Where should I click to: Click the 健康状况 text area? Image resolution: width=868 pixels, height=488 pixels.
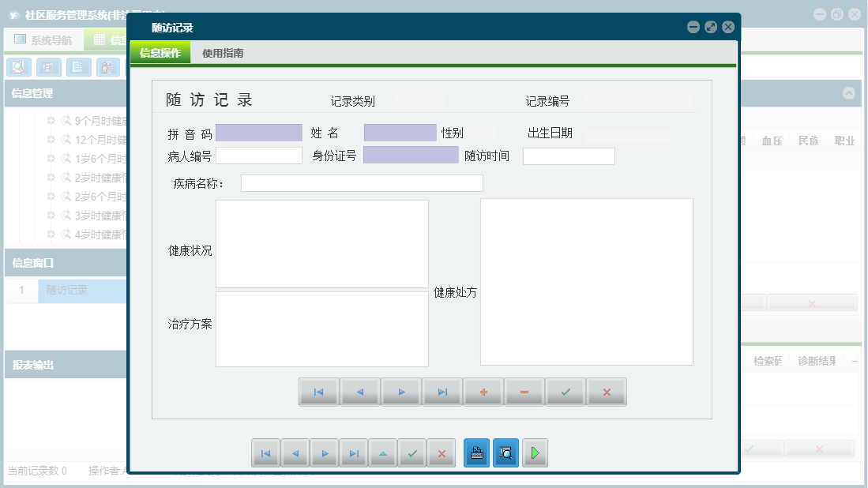click(x=321, y=244)
